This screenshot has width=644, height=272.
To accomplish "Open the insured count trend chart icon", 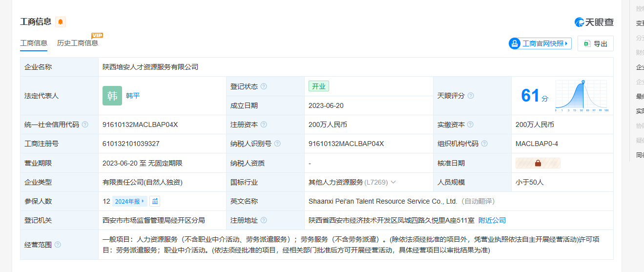I will [155, 201].
